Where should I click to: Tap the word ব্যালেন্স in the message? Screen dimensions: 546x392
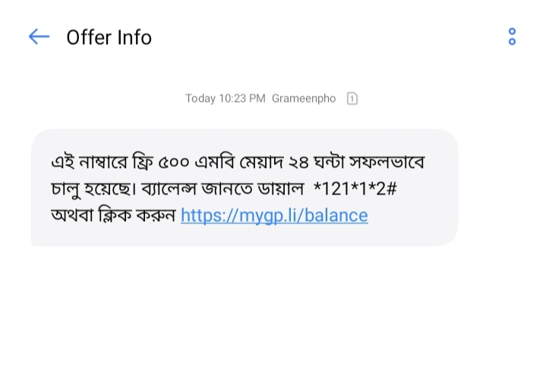(169, 189)
